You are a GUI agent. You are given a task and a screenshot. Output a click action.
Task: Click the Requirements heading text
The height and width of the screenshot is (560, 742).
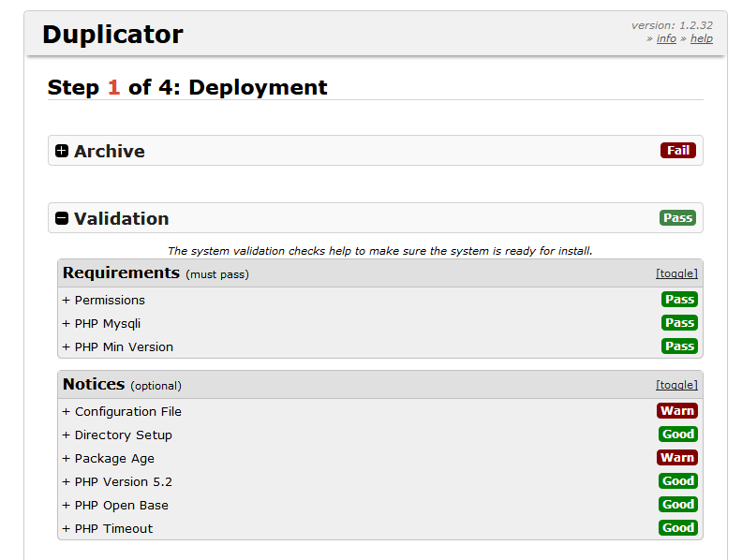click(121, 273)
